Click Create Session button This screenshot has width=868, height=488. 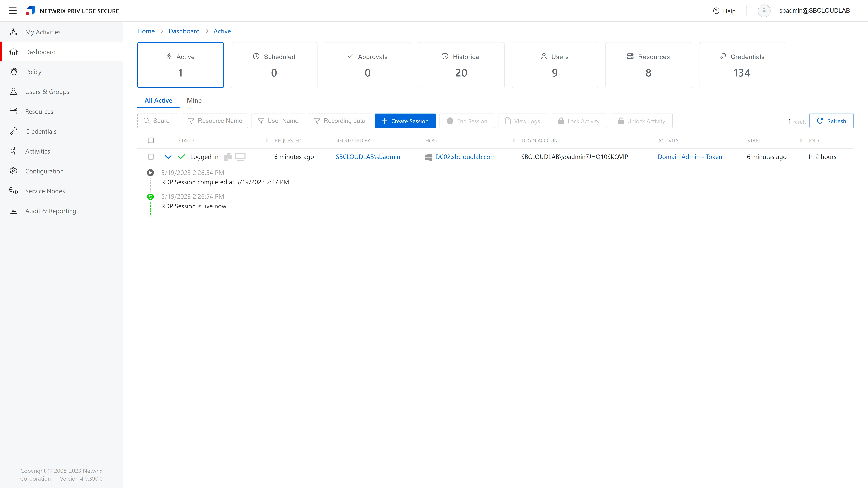[x=405, y=121]
